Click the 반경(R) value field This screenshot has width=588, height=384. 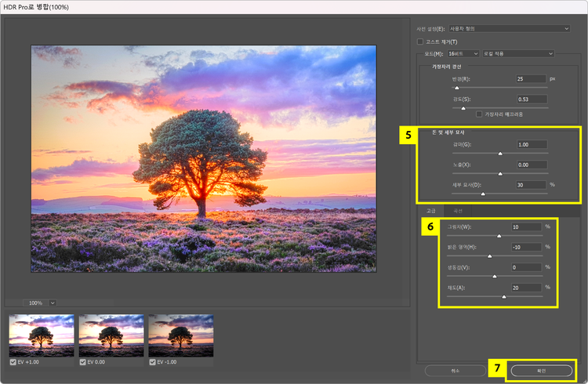click(531, 78)
